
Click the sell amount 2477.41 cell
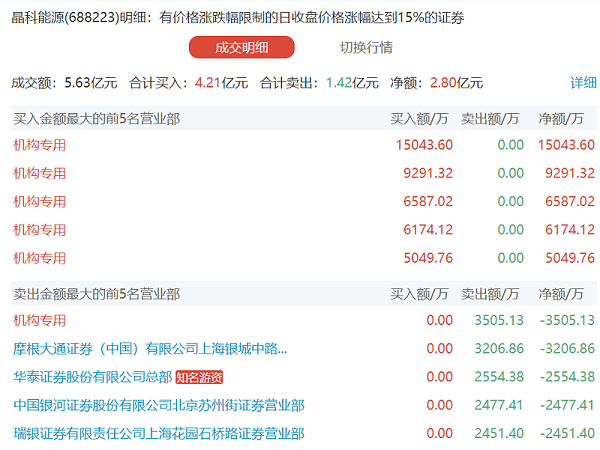[x=499, y=405]
